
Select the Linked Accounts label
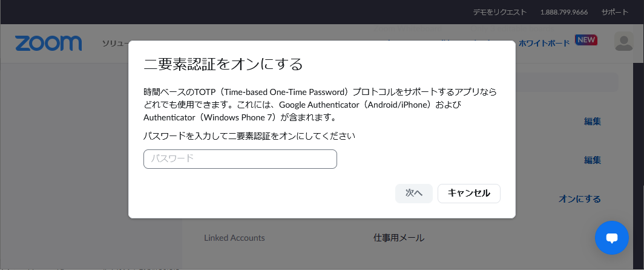tap(234, 238)
